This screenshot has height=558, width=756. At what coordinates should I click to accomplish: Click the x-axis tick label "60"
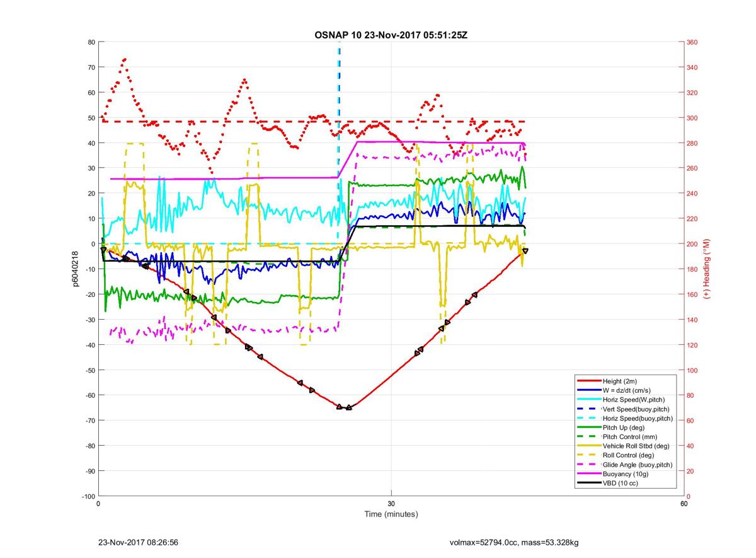point(684,504)
